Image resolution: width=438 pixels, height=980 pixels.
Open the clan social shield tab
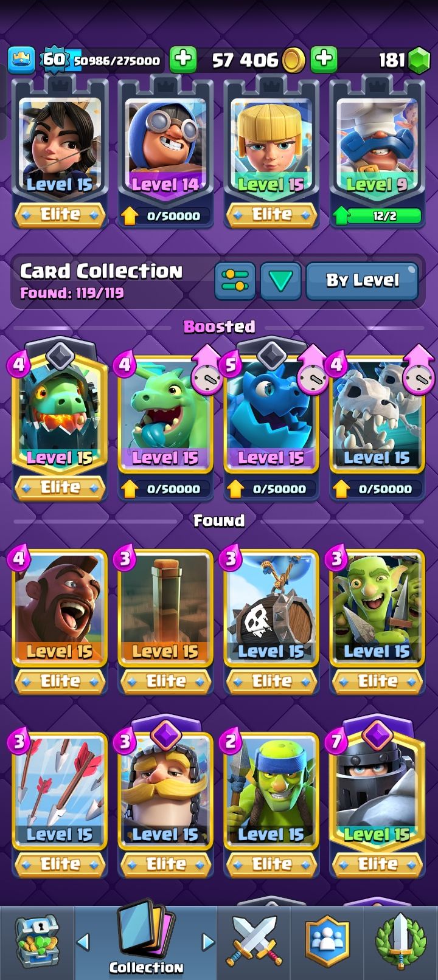[327, 942]
